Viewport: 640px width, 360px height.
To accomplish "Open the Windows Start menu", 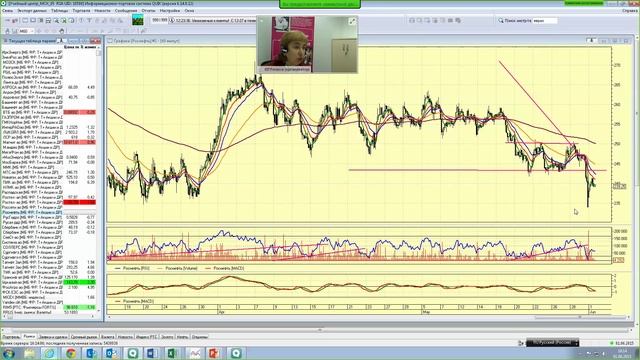I will 8,353.
